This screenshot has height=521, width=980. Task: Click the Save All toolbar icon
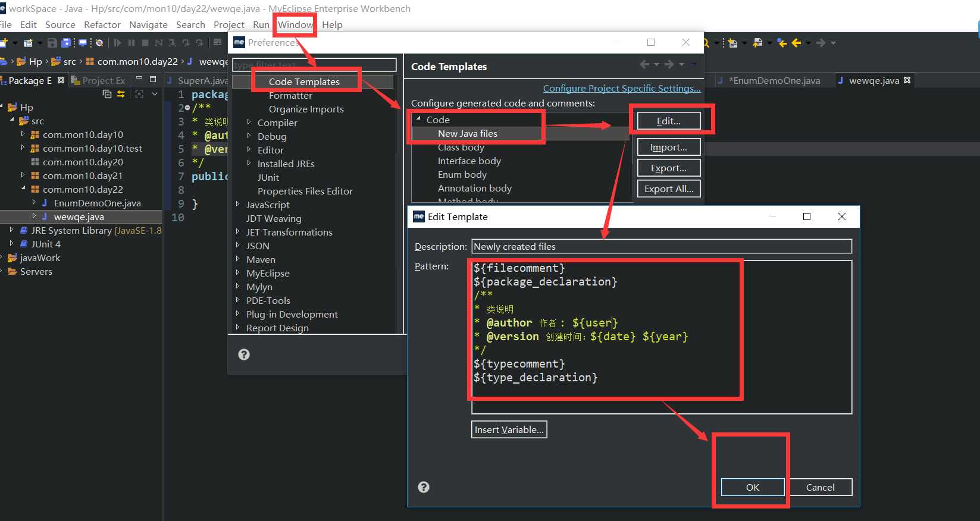pos(66,43)
